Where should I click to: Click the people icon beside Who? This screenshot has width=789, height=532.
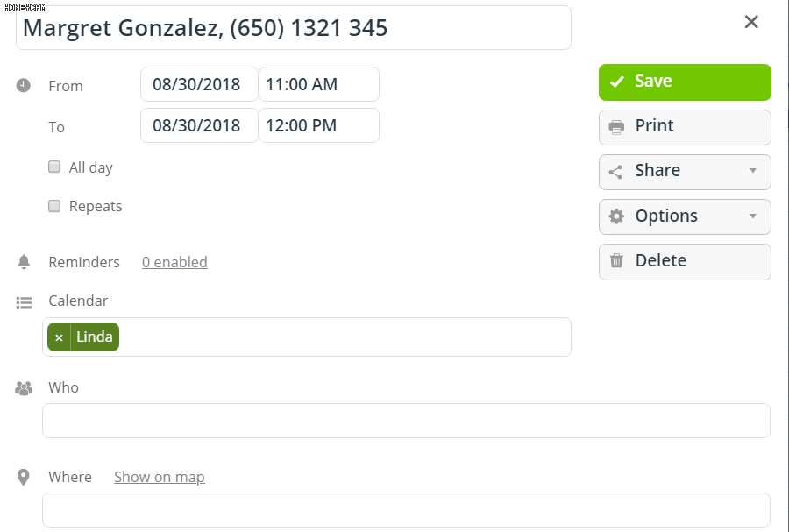tap(24, 388)
